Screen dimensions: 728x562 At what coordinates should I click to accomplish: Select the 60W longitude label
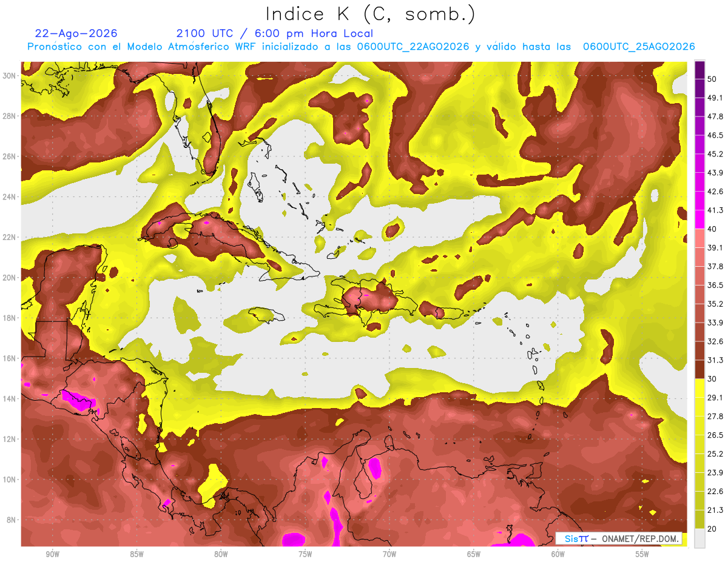tap(558, 554)
